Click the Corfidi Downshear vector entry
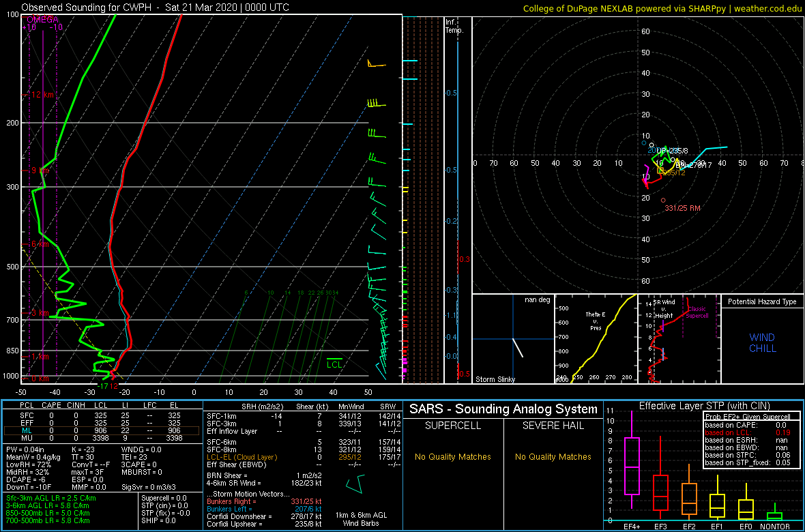Viewport: 805px width, 532px height. (x=265, y=516)
